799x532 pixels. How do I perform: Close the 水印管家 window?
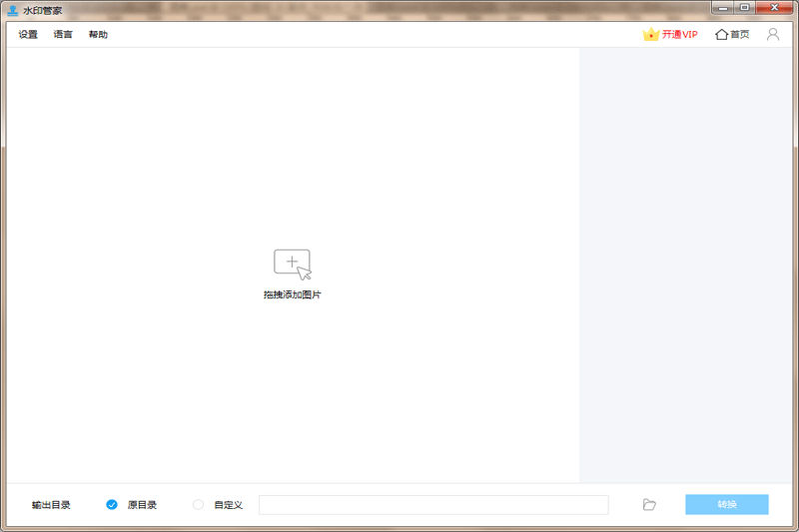pyautogui.click(x=773, y=8)
